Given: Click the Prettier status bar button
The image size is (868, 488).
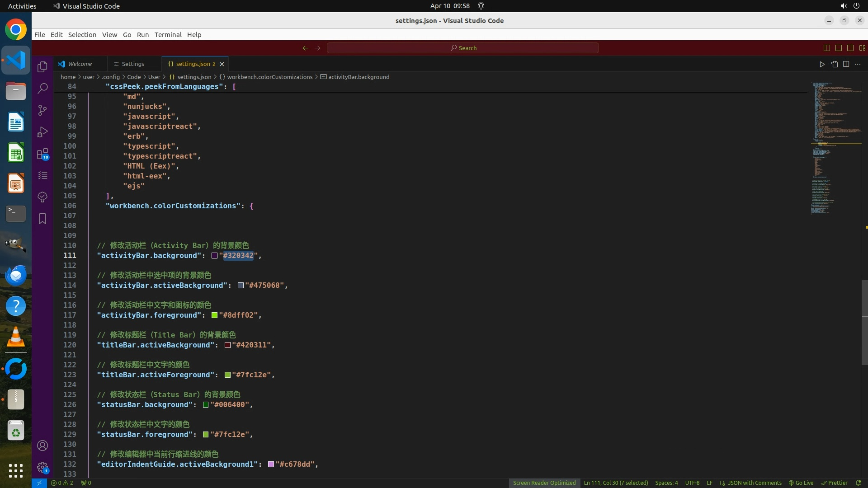Looking at the screenshot, I should [835, 483].
